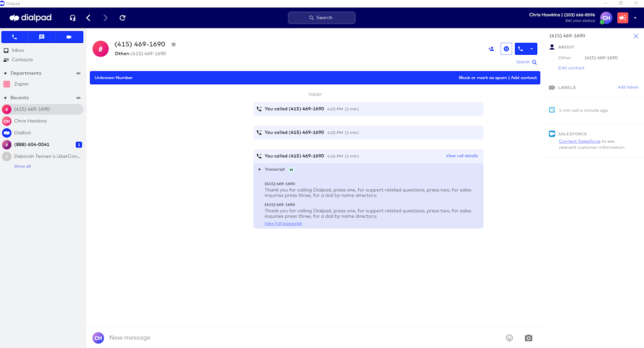Call the contact with the blue phone button
This screenshot has width=644, height=348.
521,49
